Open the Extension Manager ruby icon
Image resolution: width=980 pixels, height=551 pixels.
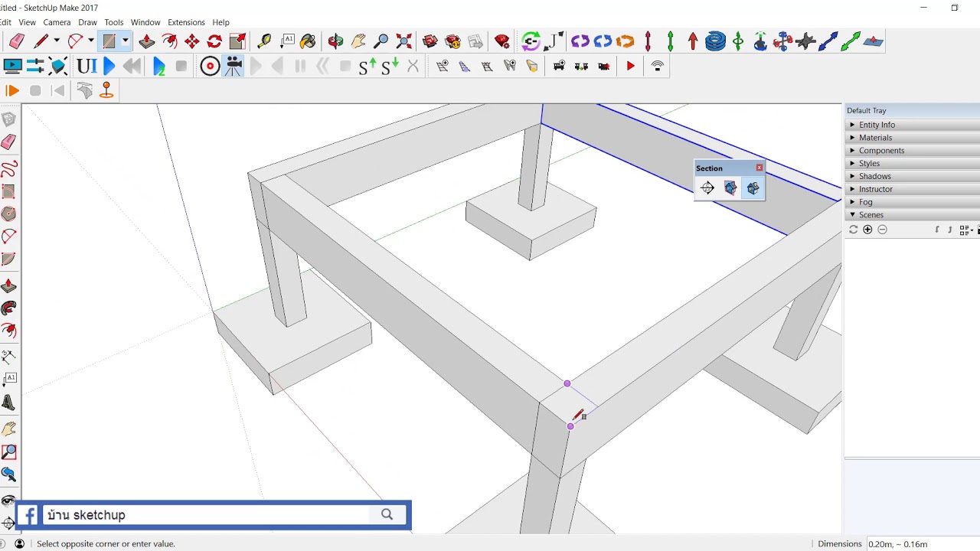(502, 41)
